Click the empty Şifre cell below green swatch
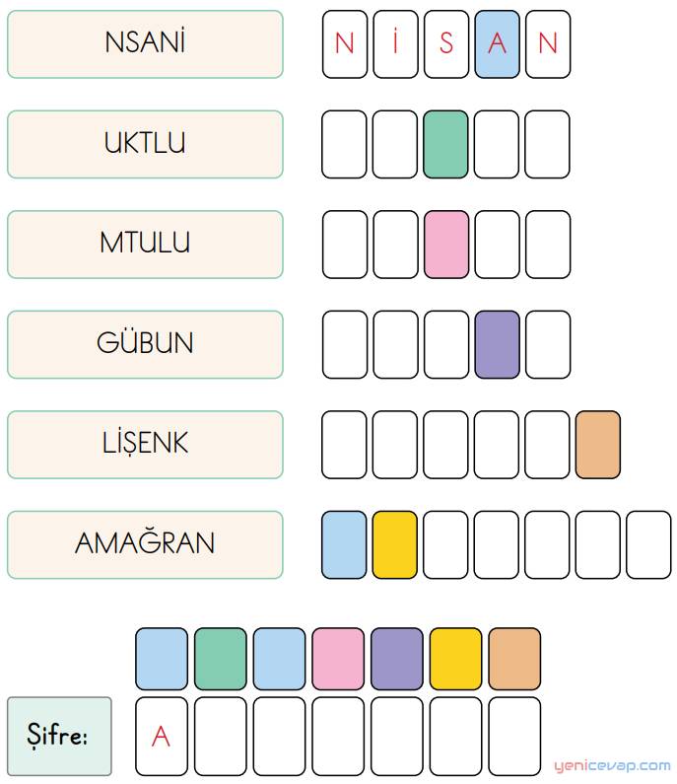 click(221, 737)
